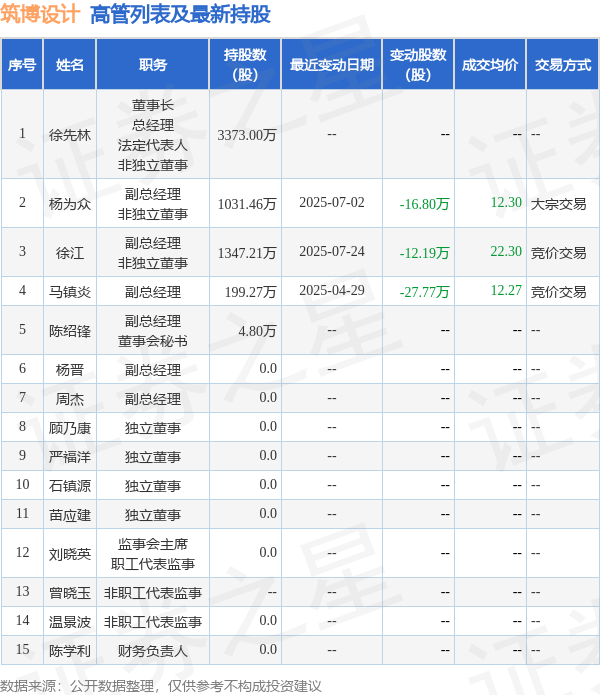
Task: Click the 交易方式 column header
Action: tap(562, 65)
